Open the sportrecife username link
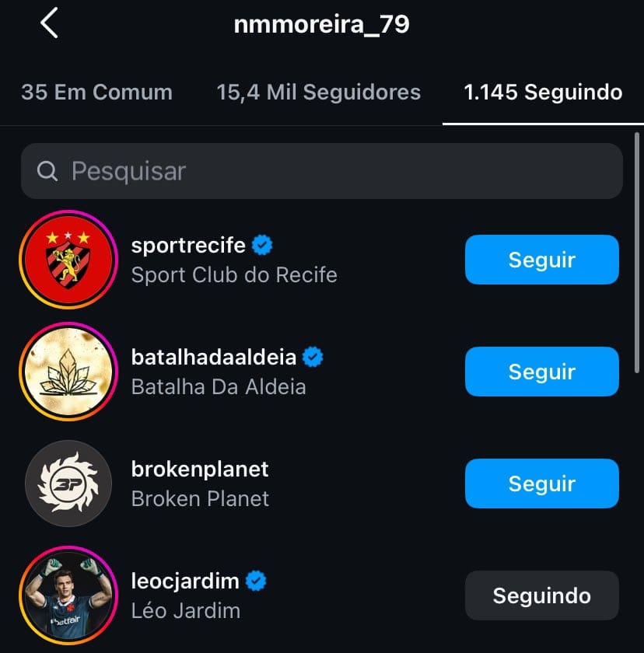The height and width of the screenshot is (653, 644). tap(188, 246)
